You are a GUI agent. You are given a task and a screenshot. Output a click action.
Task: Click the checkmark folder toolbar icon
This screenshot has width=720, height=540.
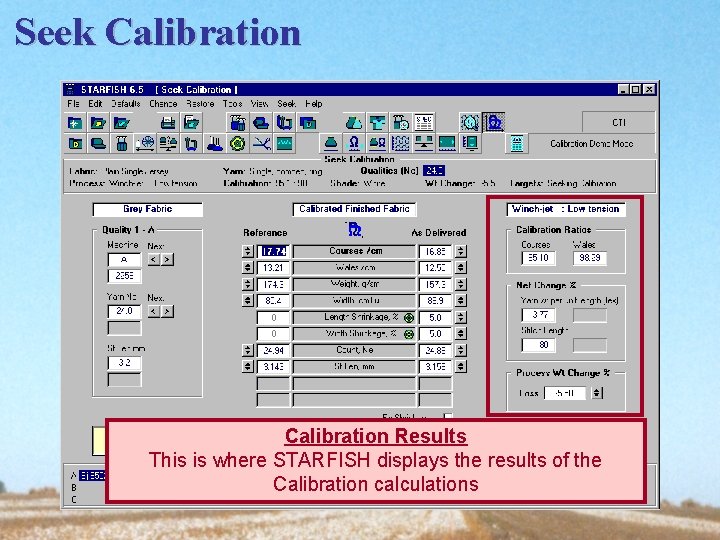coord(122,123)
